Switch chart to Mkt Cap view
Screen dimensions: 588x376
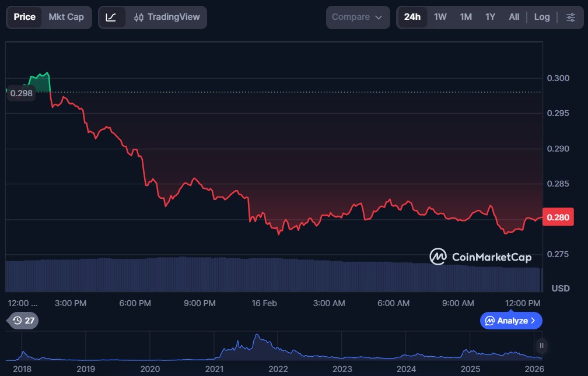click(x=66, y=17)
